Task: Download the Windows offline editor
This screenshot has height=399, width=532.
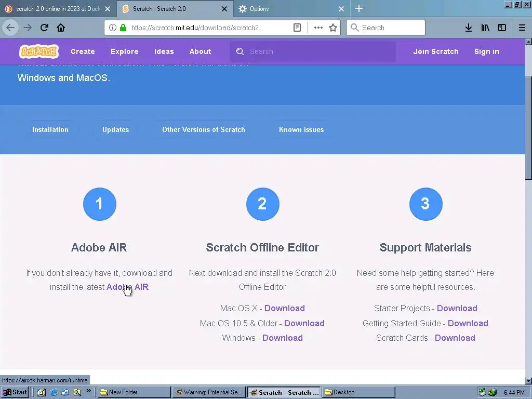Action: [282, 338]
